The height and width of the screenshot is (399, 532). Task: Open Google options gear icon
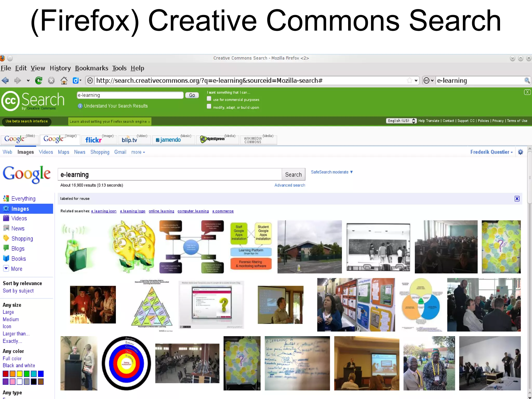click(521, 152)
